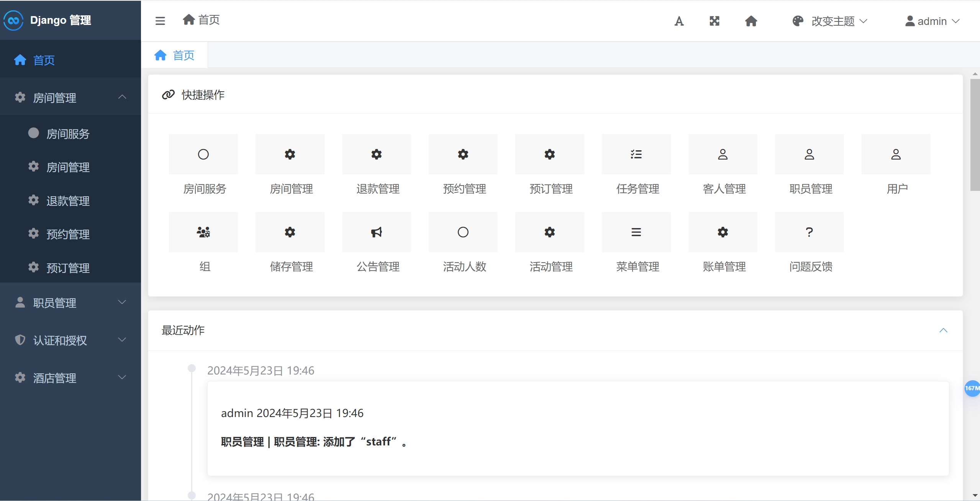Viewport: 980px width, 501px height.
Task: Click the scrollbar down arrow
Action: [x=975, y=496]
